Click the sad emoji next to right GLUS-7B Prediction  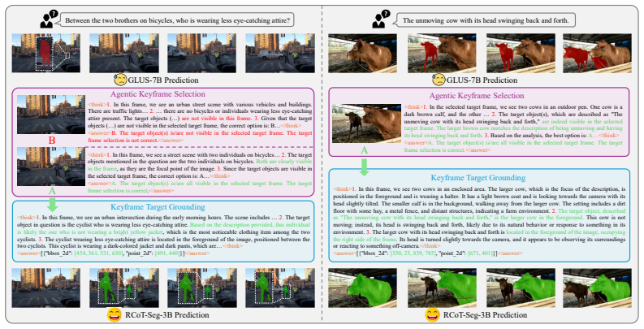coord(439,80)
